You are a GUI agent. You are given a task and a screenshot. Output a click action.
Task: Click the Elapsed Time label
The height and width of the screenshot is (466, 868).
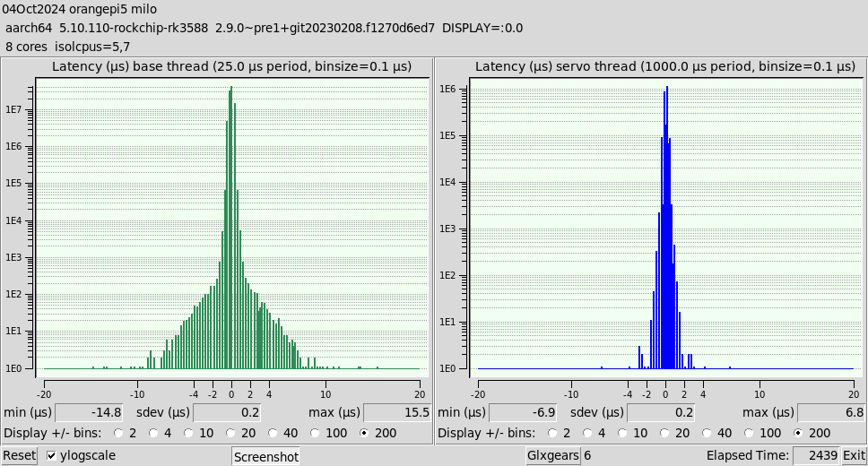(747, 455)
